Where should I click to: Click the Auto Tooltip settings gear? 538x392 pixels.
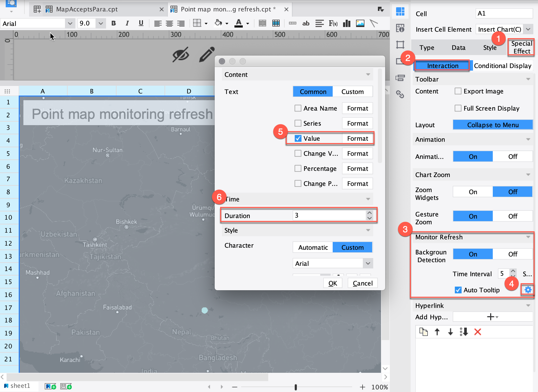click(528, 290)
